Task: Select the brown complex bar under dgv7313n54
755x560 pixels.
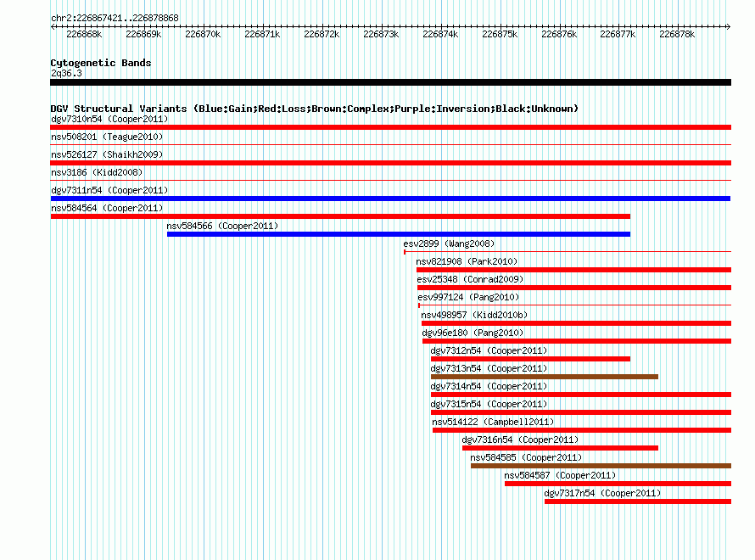Action: 545,377
